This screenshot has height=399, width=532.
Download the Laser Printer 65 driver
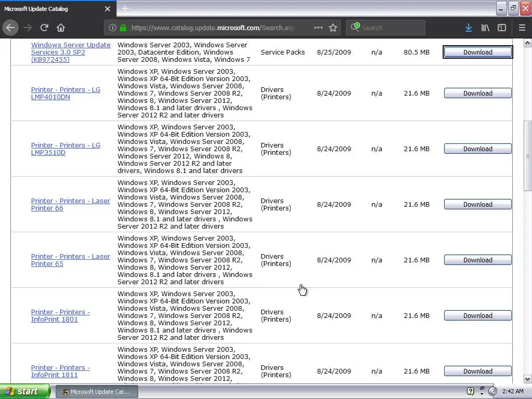pyautogui.click(x=478, y=260)
